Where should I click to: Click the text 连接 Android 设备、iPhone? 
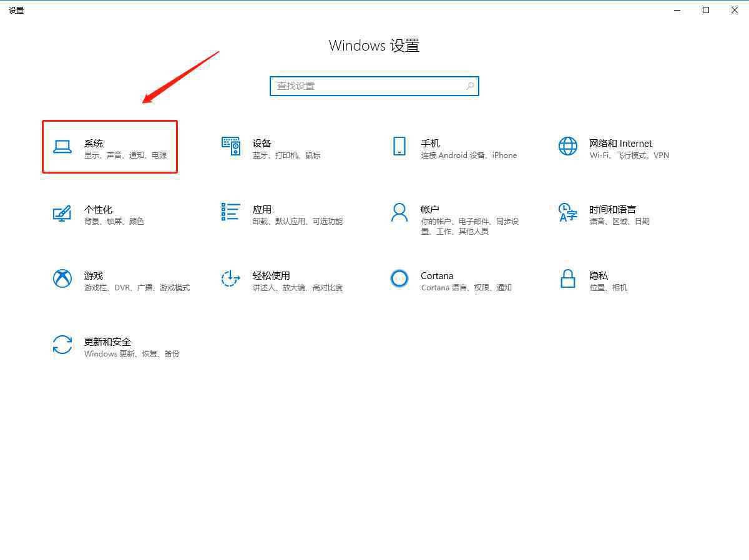click(469, 155)
